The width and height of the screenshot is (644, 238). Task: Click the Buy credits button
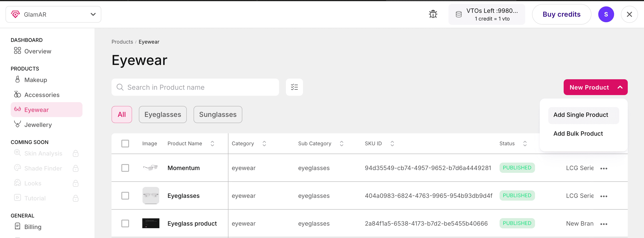(561, 15)
